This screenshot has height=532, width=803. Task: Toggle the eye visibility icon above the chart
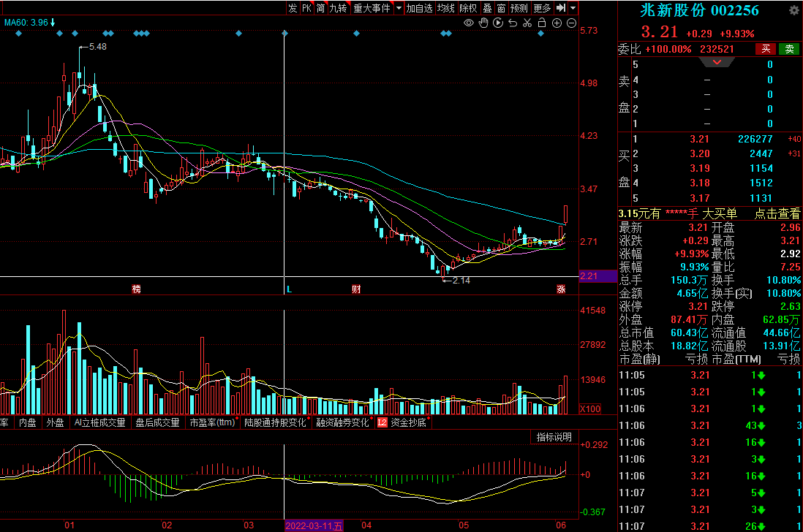tap(469, 23)
